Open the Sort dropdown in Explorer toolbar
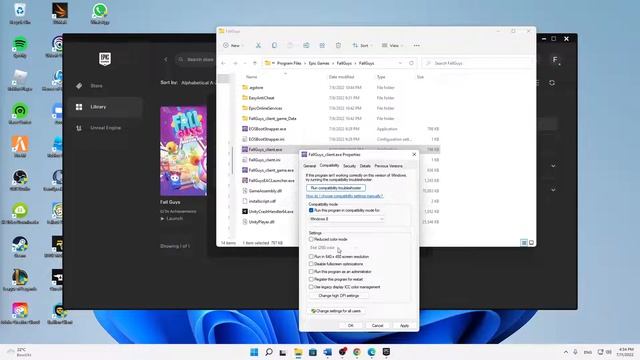Image resolution: width=640 pixels, height=360 pixels. 362,45
